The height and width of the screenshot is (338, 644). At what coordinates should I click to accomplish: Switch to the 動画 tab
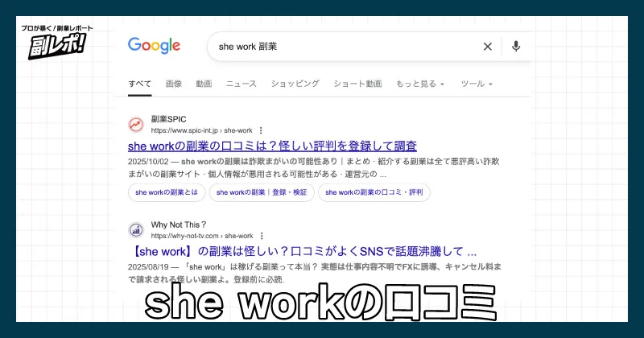click(204, 84)
